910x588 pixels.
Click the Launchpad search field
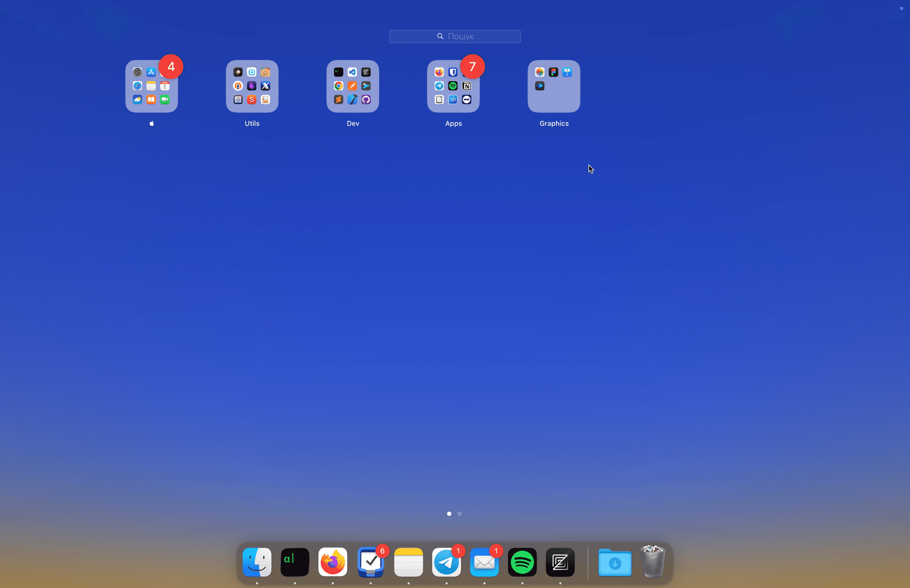pyautogui.click(x=455, y=36)
